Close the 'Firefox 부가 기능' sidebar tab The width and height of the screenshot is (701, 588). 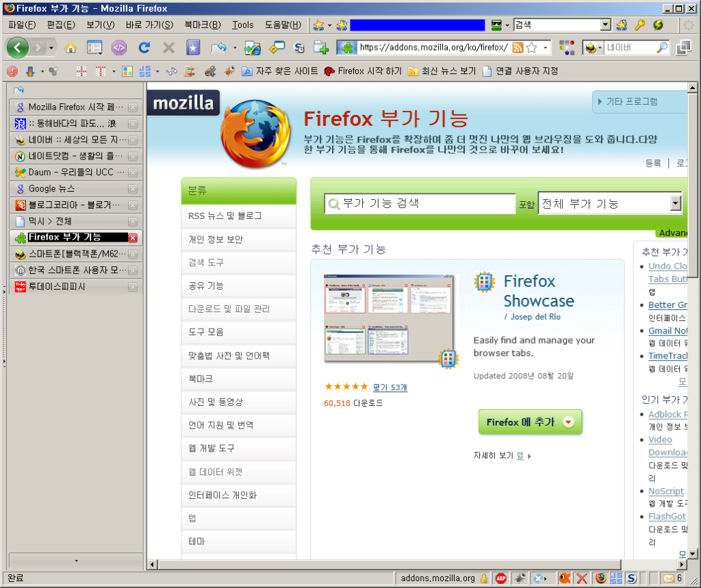click(x=133, y=238)
